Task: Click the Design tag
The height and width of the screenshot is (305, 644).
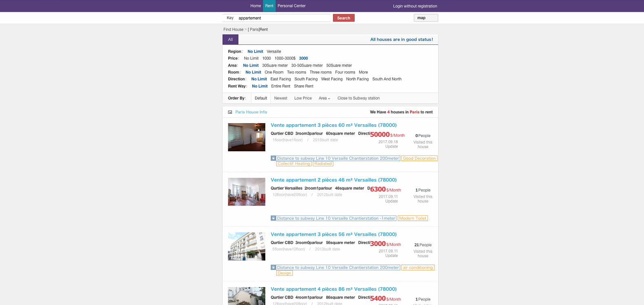Action: coord(285,273)
